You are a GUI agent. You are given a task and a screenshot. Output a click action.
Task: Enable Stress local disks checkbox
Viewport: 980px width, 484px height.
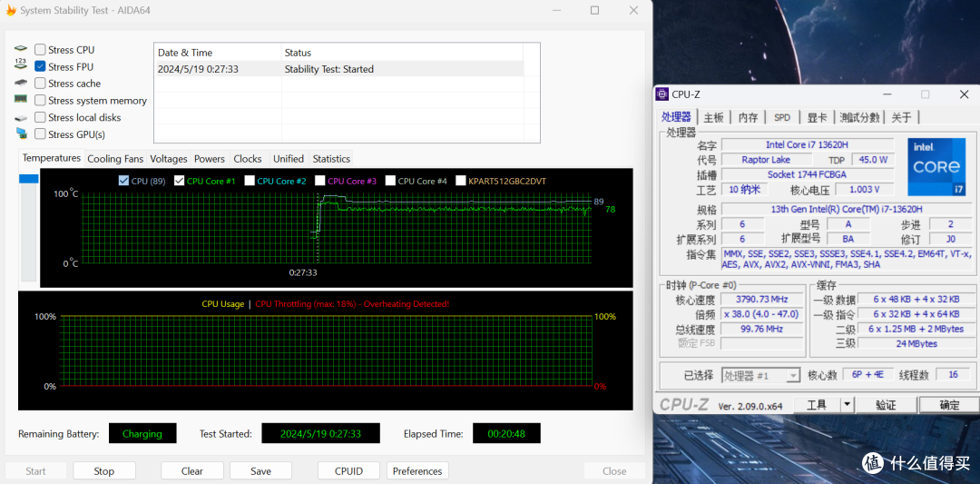pyautogui.click(x=40, y=117)
